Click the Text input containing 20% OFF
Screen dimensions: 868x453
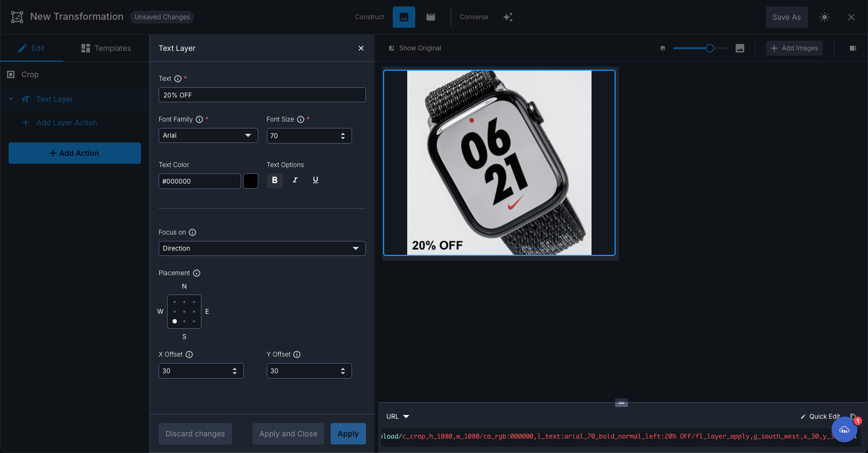262,95
